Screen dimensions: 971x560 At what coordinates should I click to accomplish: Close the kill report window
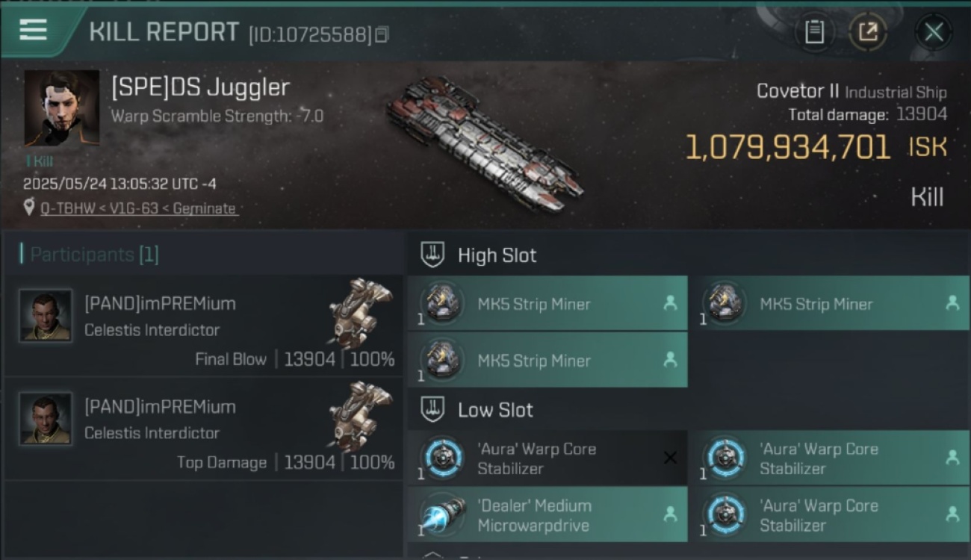click(934, 32)
